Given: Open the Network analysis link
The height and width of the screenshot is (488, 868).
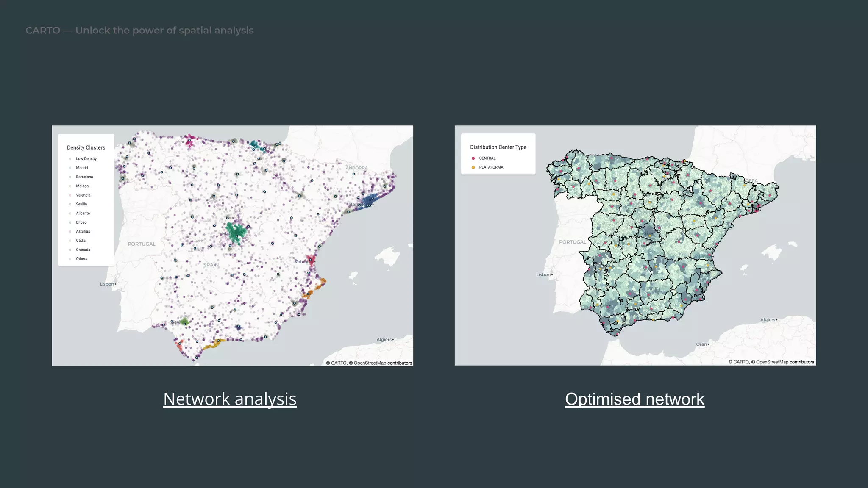Looking at the screenshot, I should [x=230, y=399].
